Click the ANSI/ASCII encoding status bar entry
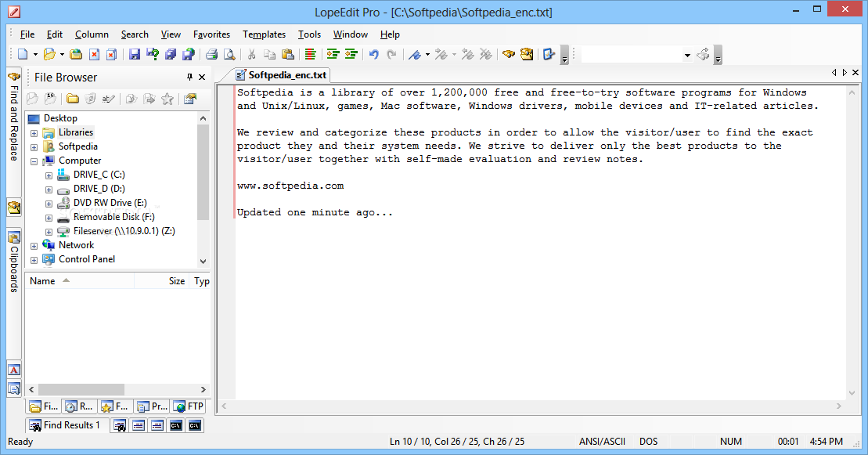This screenshot has height=455, width=868. tap(603, 442)
